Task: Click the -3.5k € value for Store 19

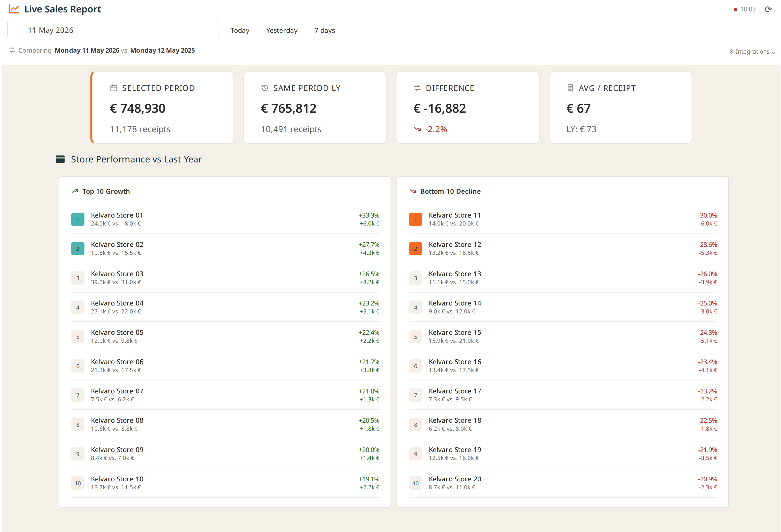Action: click(708, 458)
